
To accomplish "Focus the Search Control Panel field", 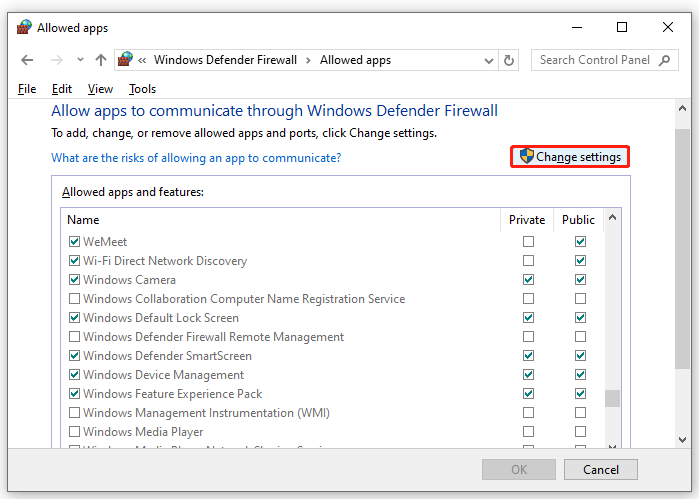I will [604, 60].
